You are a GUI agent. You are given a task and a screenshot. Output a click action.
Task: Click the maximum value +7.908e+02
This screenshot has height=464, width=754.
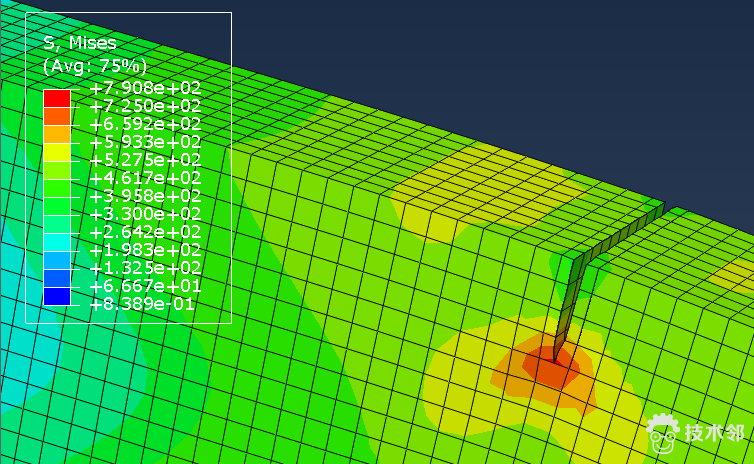145,88
